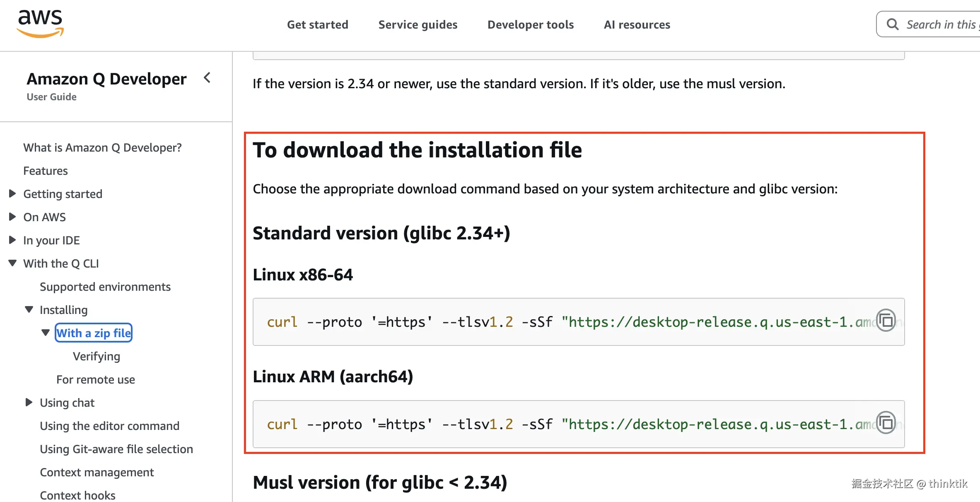
Task: Select With a zip file in sidebar
Action: click(x=93, y=333)
